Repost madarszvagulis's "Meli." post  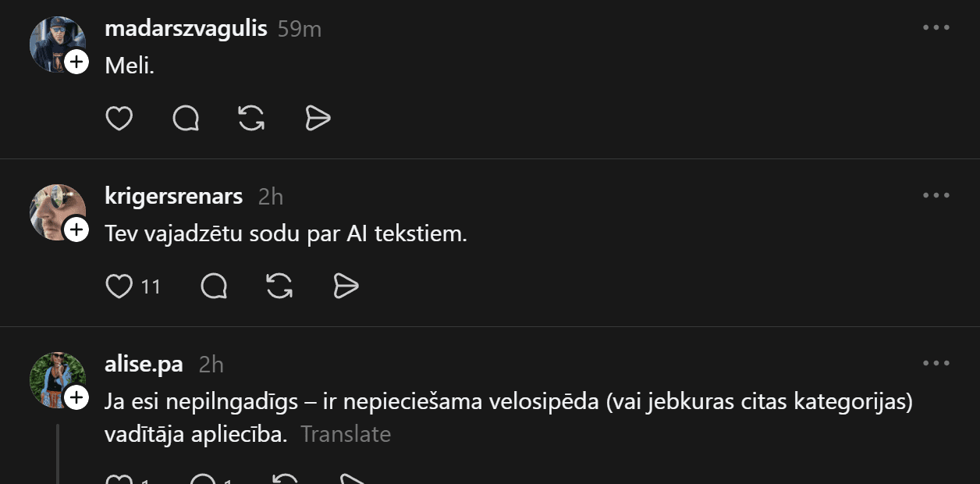(x=251, y=119)
